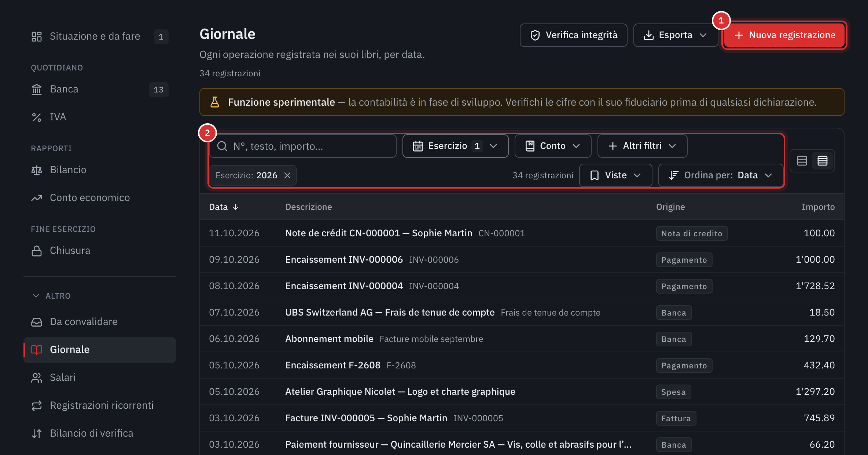Open Encaissement F-2608 entry
The height and width of the screenshot is (455, 868).
pos(522,365)
